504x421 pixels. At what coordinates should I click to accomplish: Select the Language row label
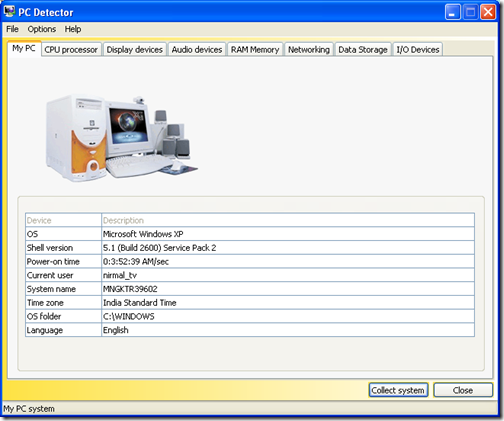[63, 330]
